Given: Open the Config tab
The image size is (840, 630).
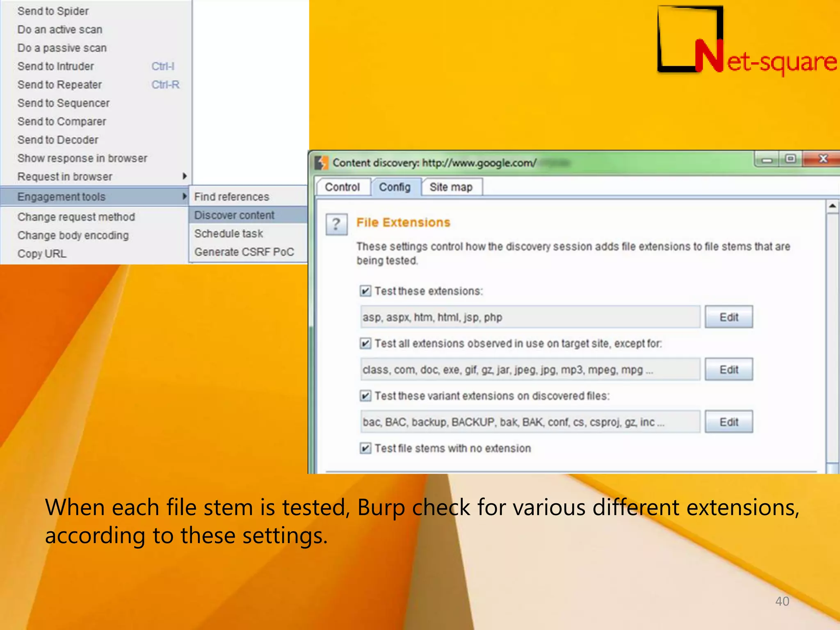Looking at the screenshot, I should tap(395, 187).
